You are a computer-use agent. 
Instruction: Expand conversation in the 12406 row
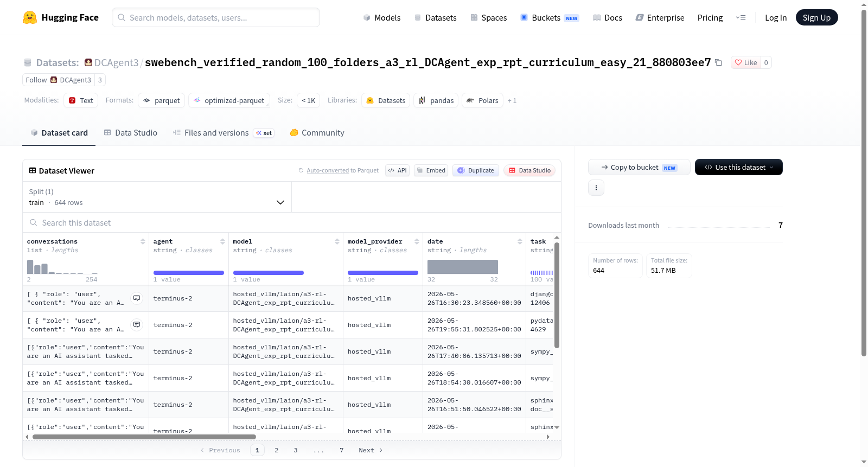pyautogui.click(x=137, y=298)
